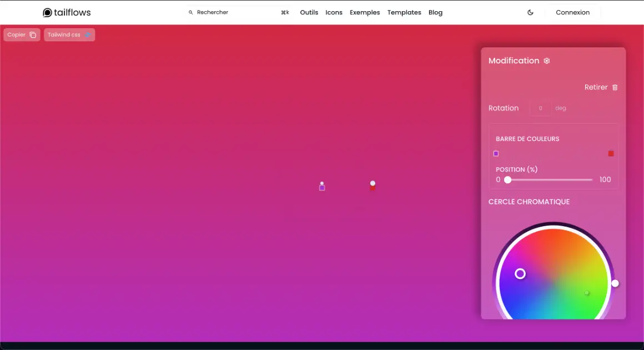Viewport: 644px width, 350px height.
Task: Go to the Blog section
Action: tap(435, 12)
